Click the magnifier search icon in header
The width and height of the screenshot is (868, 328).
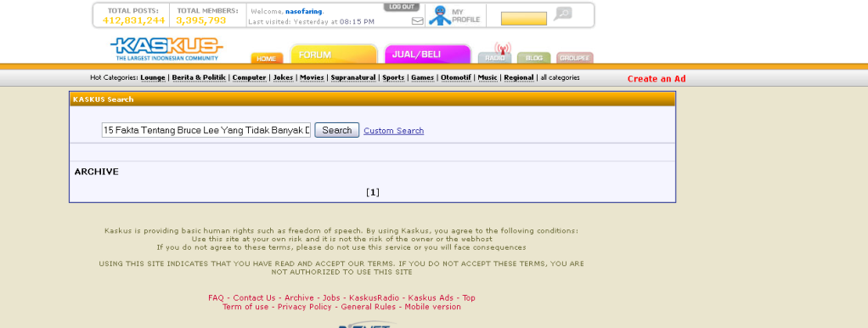click(x=562, y=14)
